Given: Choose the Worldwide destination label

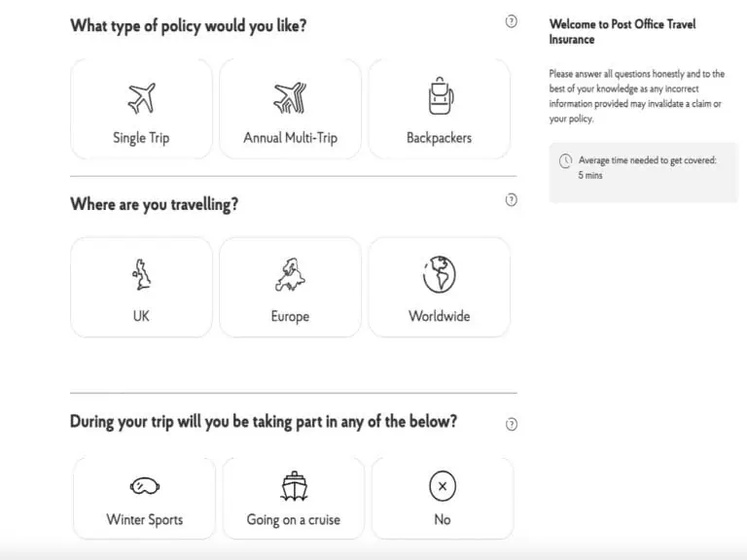Looking at the screenshot, I should point(439,316).
